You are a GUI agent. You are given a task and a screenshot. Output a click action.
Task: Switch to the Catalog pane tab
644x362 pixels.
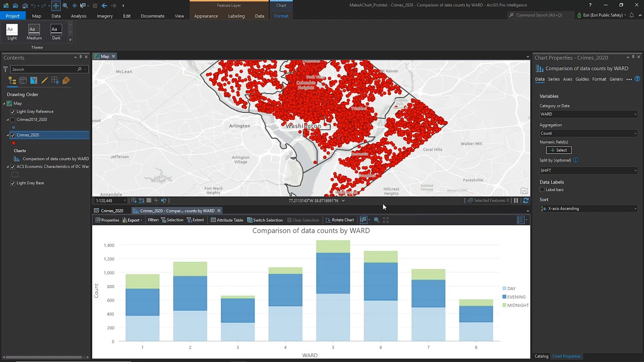coord(541,356)
